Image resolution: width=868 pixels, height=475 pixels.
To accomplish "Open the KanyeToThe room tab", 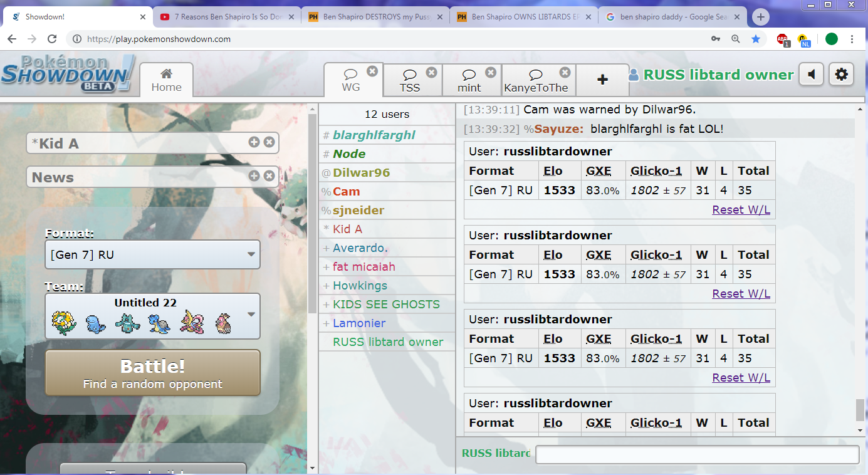I will tap(536, 81).
